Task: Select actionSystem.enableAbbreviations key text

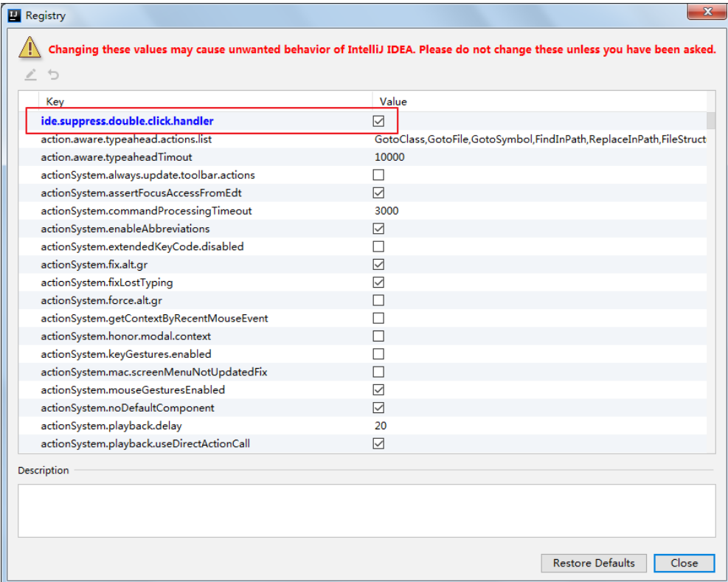Action: click(x=125, y=229)
